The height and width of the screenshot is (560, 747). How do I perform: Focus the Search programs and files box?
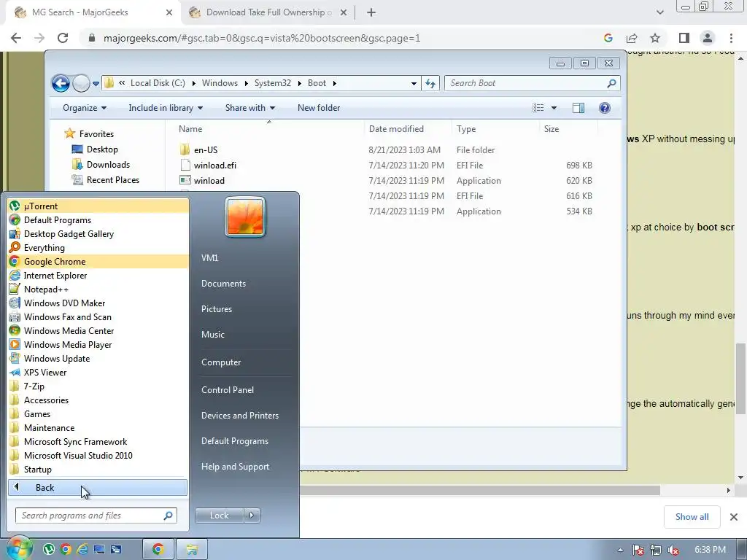click(96, 516)
